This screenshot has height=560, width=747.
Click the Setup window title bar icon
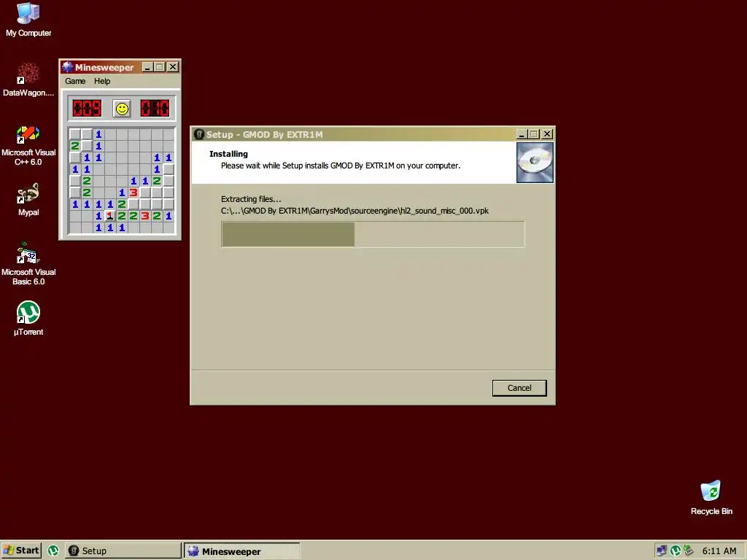pyautogui.click(x=199, y=134)
